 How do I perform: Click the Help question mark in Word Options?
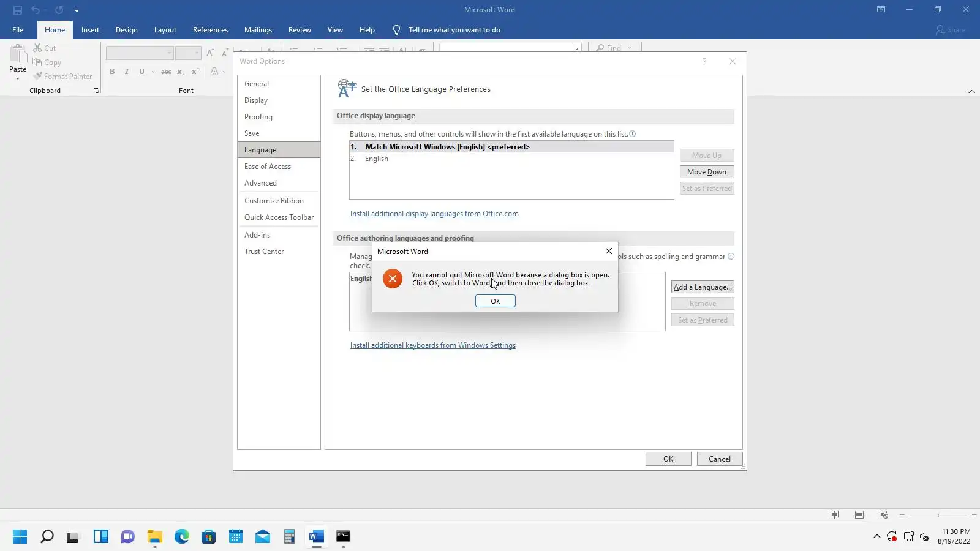coord(704,61)
